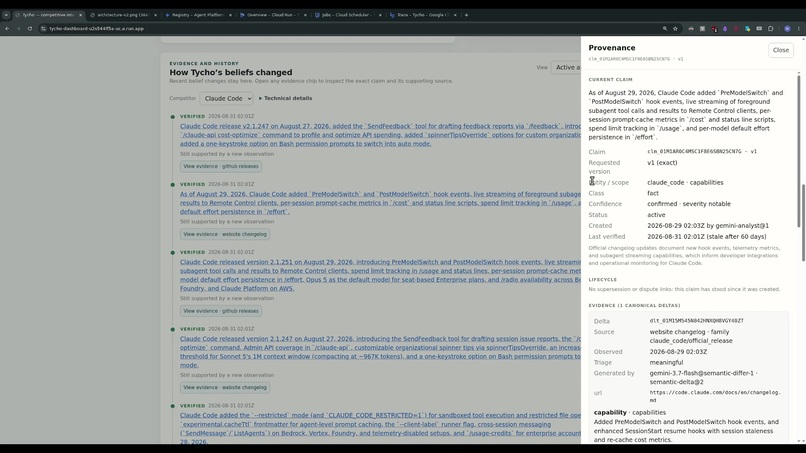Image resolution: width=806 pixels, height=453 pixels.
Task: Select the Tycho competitive intel tab
Action: coord(48,15)
